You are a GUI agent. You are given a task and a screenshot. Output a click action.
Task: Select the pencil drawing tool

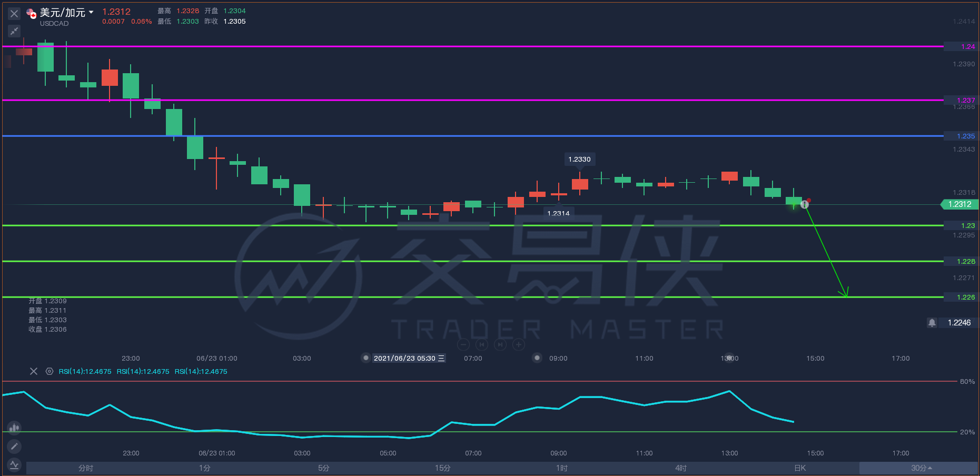[x=14, y=447]
